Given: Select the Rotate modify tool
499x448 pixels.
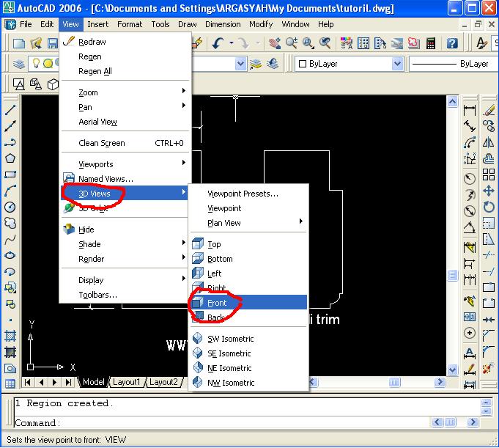Looking at the screenshot, I should (x=489, y=207).
